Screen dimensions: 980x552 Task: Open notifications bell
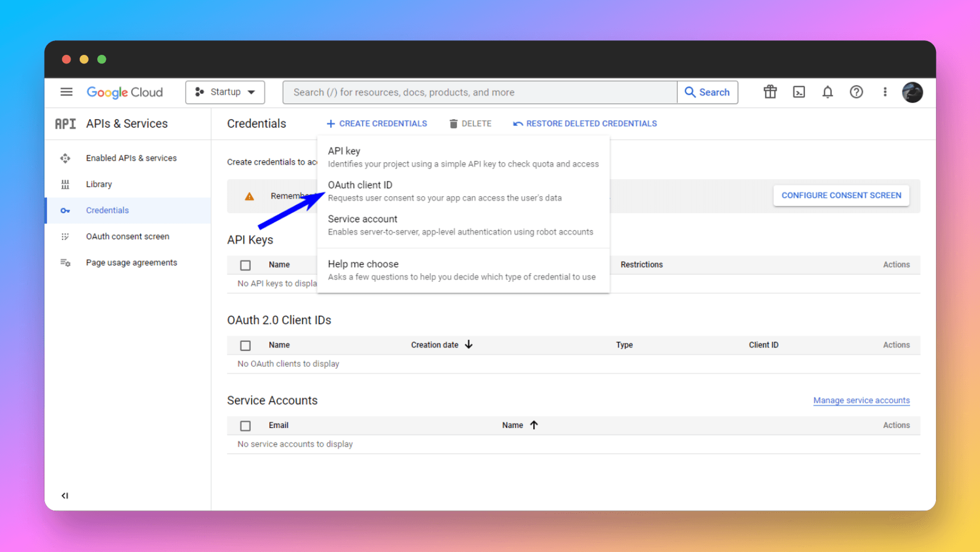tap(827, 92)
